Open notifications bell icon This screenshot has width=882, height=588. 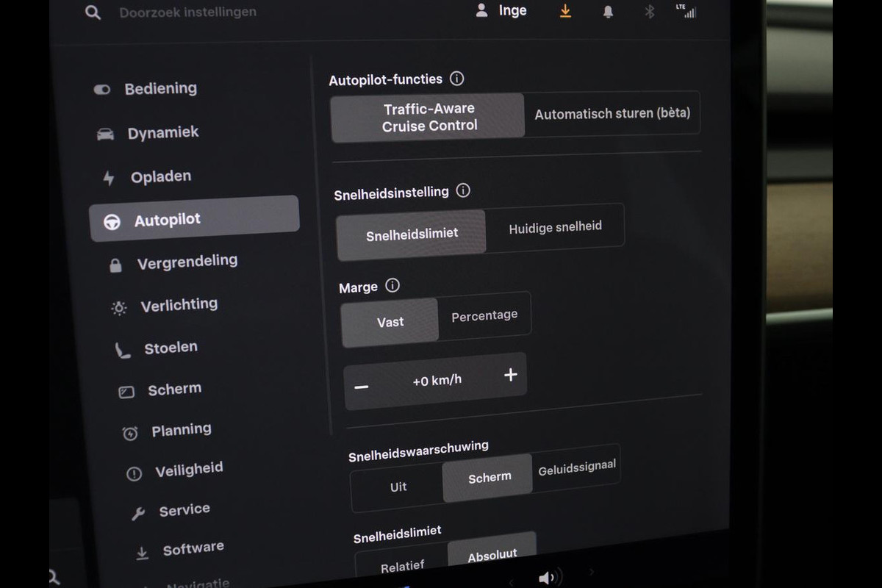608,12
